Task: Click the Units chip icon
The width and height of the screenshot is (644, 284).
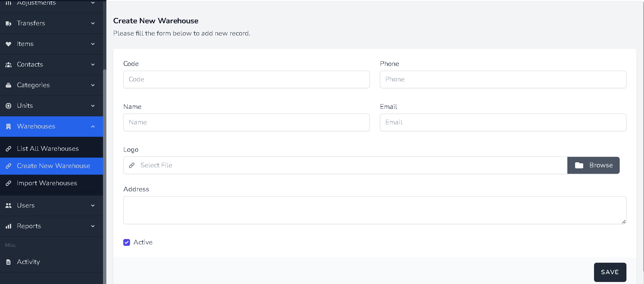Action: 8,106
